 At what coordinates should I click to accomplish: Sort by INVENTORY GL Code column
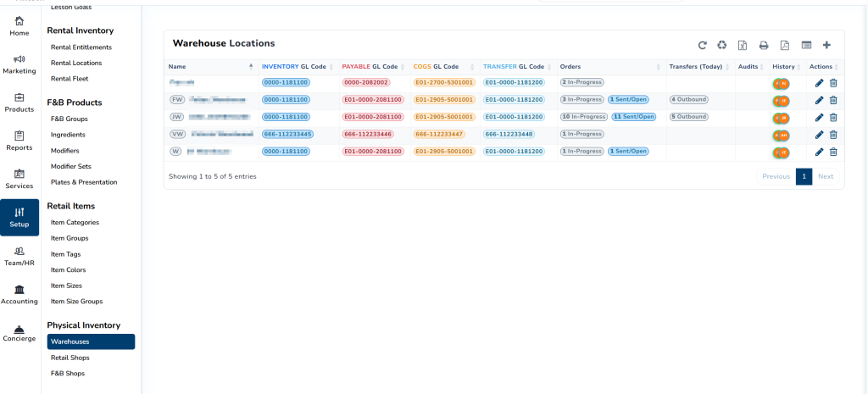pos(293,66)
